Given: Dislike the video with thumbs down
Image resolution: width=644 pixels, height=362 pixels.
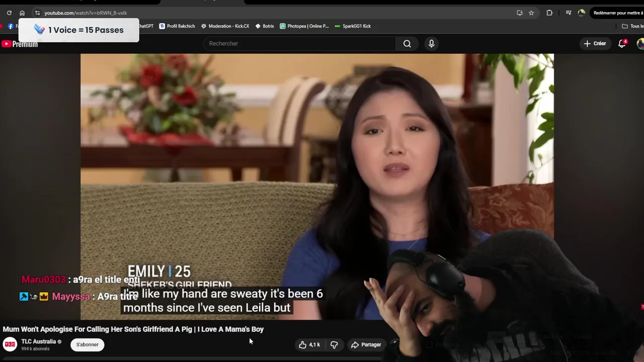Looking at the screenshot, I should click(x=334, y=344).
